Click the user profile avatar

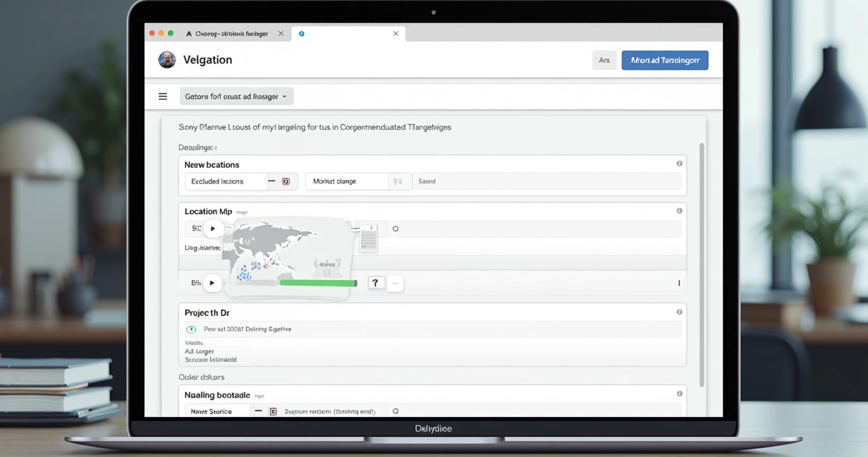[x=167, y=60]
